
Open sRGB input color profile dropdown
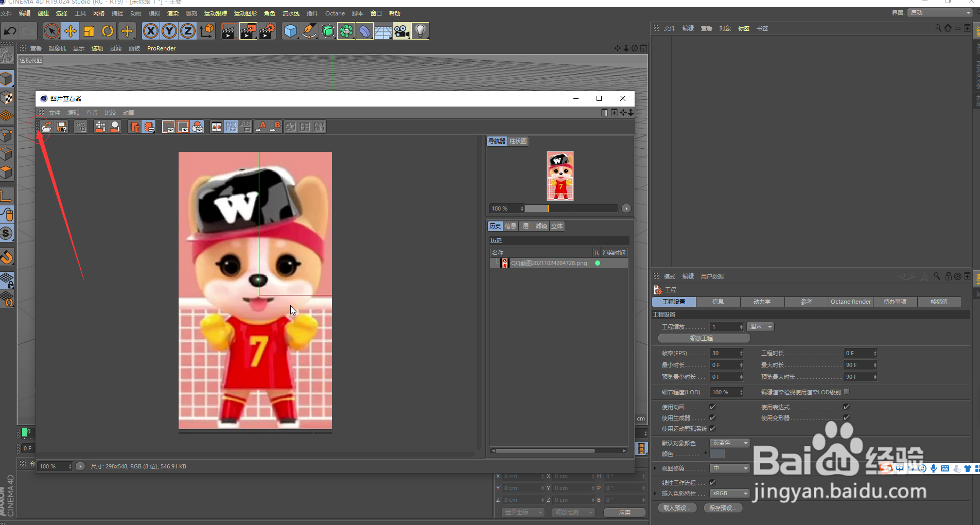pos(729,493)
